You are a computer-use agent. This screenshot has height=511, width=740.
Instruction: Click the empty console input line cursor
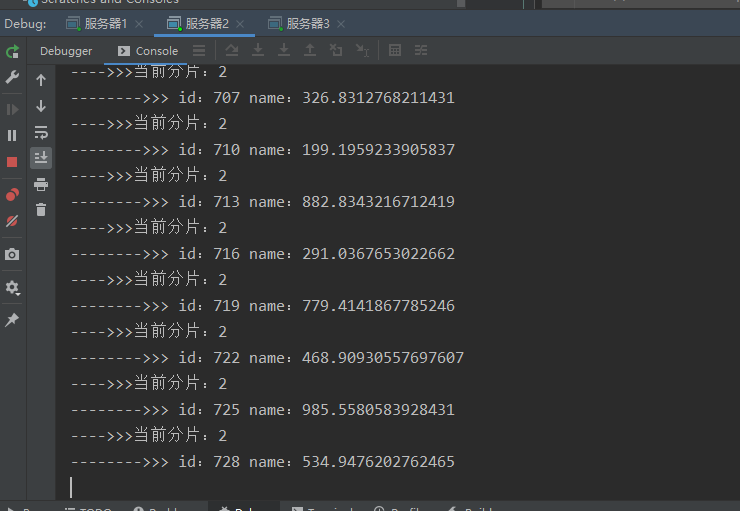click(71, 487)
